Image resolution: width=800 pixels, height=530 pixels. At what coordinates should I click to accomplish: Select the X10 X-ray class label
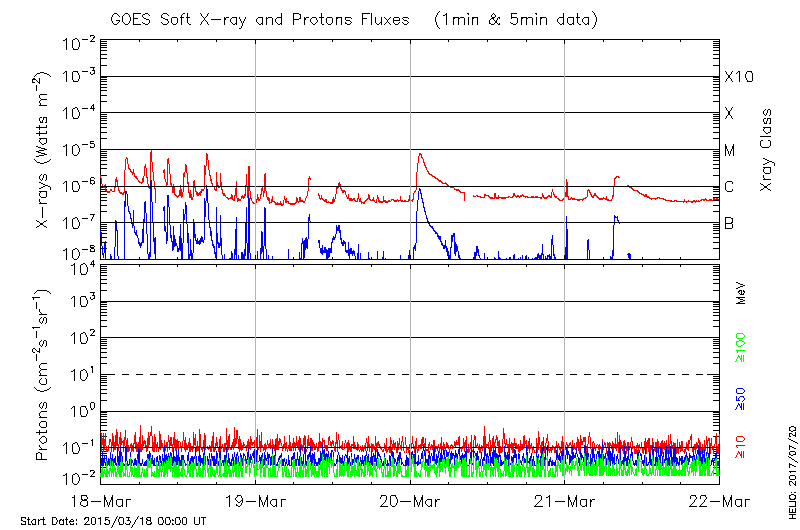coord(736,77)
